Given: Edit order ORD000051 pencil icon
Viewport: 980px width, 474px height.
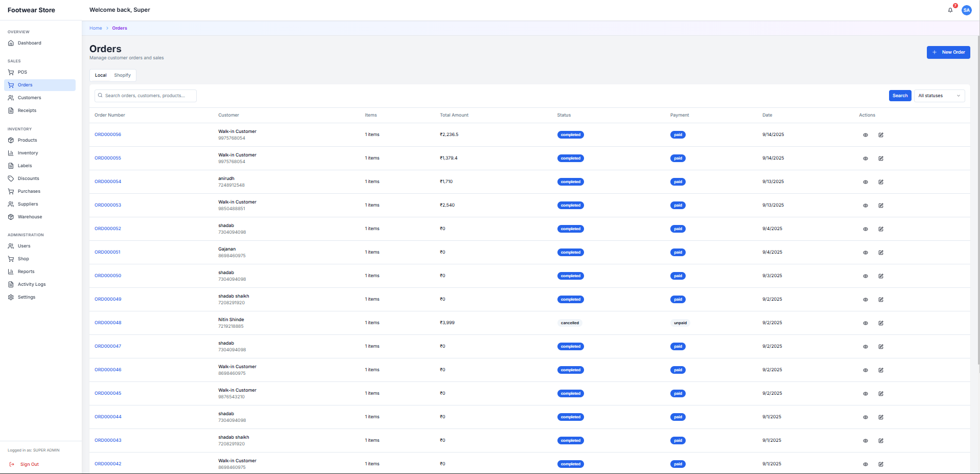Looking at the screenshot, I should pos(881,253).
